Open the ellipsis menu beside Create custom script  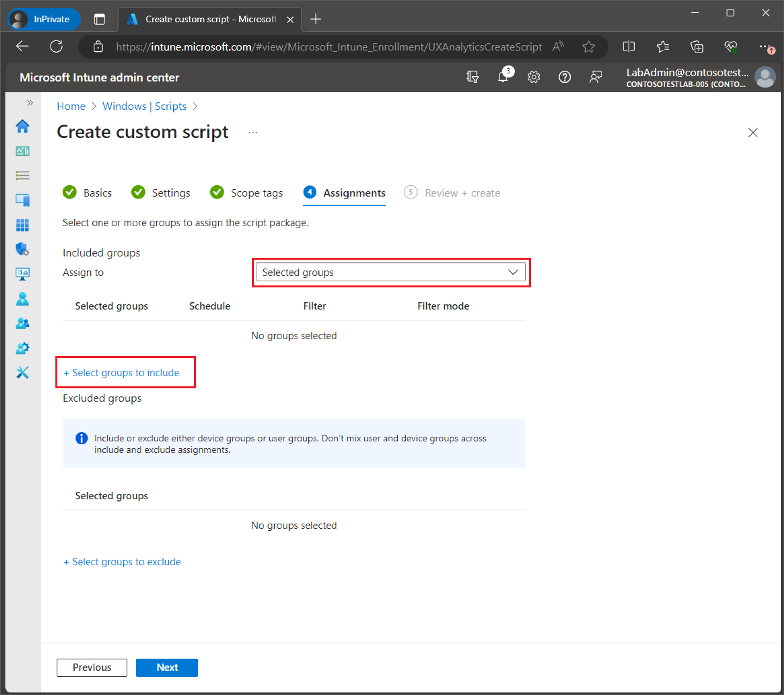click(253, 132)
